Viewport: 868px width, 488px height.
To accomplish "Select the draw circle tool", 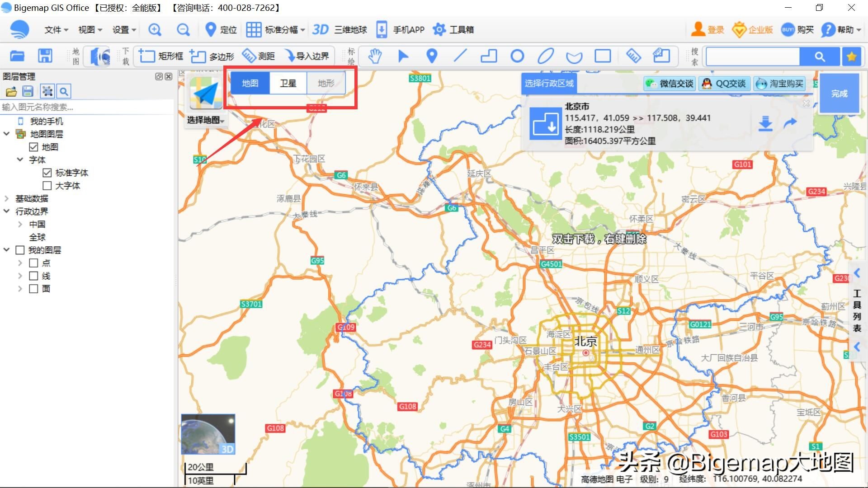I will tap(517, 56).
